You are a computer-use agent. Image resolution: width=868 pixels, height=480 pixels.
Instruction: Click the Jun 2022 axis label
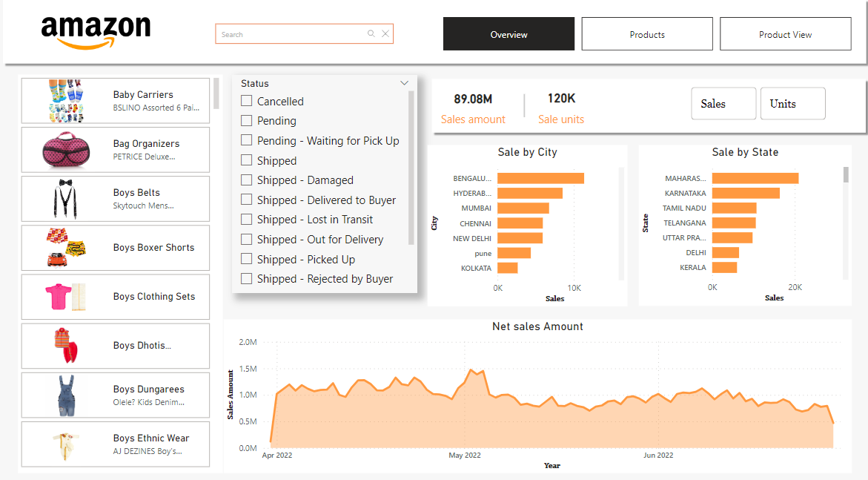[658, 455]
